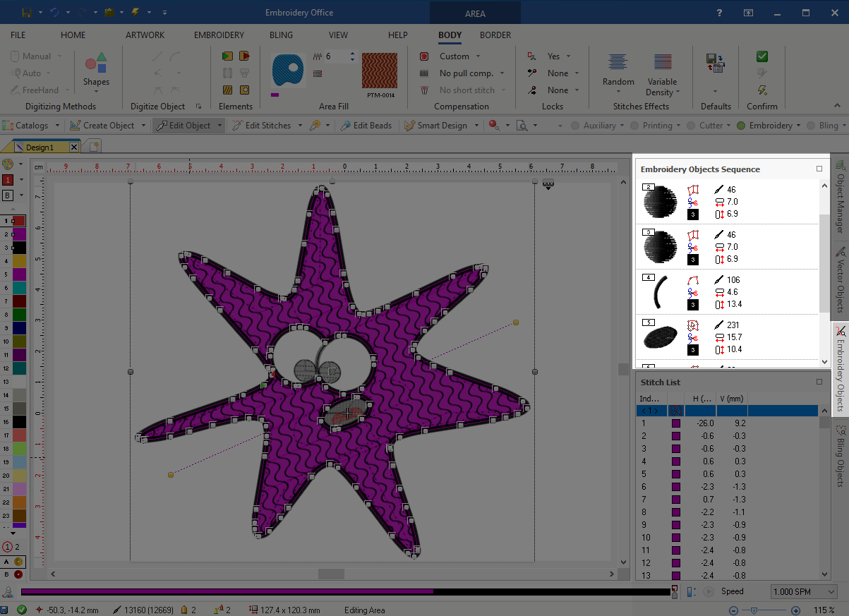Viewport: 849px width, 616px height.
Task: Click the green Confirm checkmark icon
Action: [761, 56]
